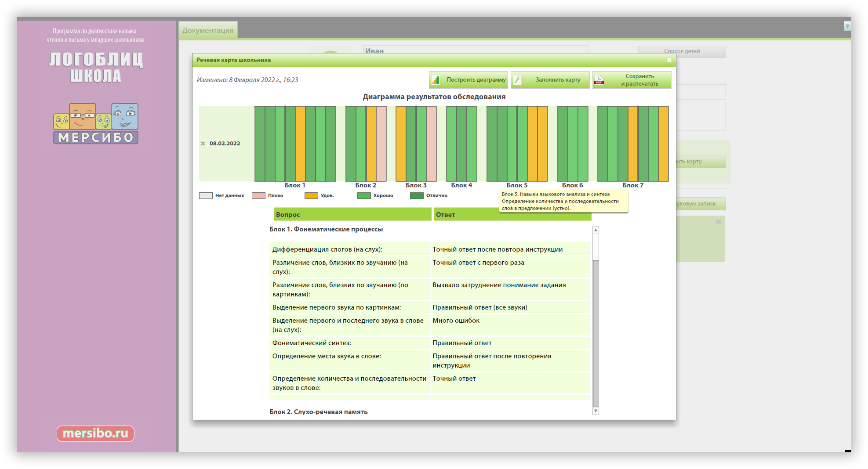The image size is (868, 469).
Task: Click the Мерсибо cartoon faces logo
Action: pyautogui.click(x=96, y=123)
